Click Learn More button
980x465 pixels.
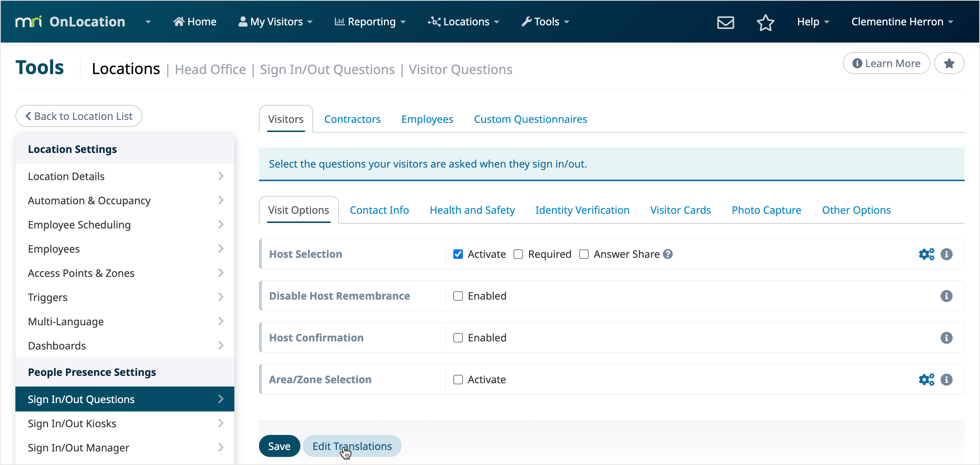886,63
